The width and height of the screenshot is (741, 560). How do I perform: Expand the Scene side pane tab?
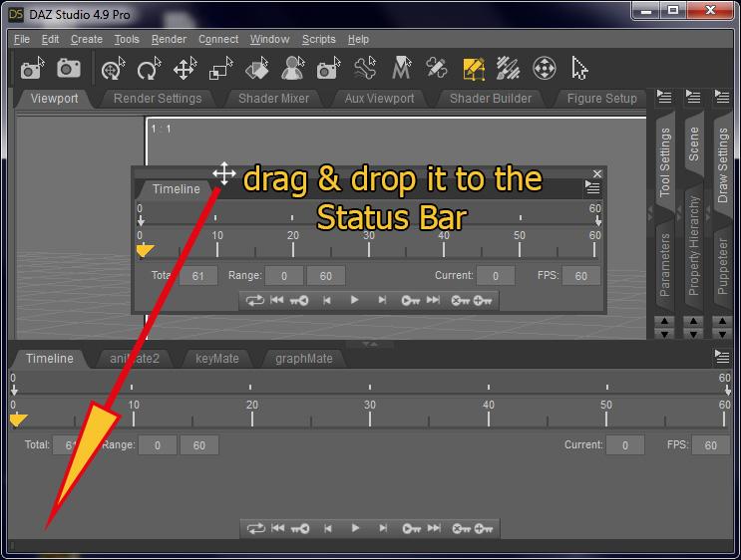[693, 143]
